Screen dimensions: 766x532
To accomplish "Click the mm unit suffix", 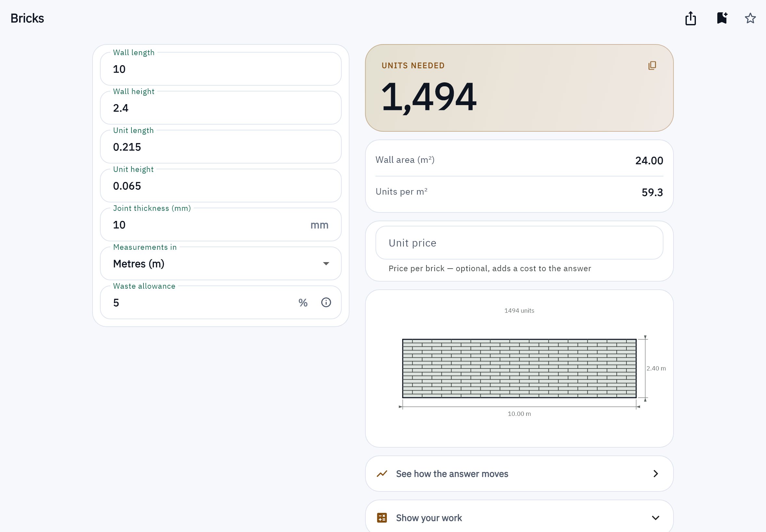I will [319, 225].
